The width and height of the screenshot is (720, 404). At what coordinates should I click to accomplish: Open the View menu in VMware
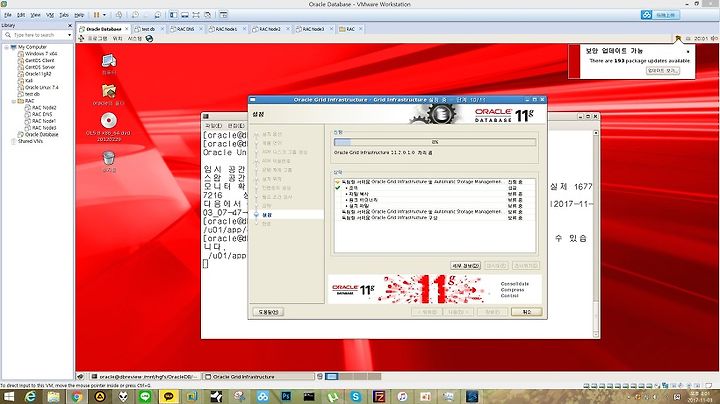tap(35, 15)
